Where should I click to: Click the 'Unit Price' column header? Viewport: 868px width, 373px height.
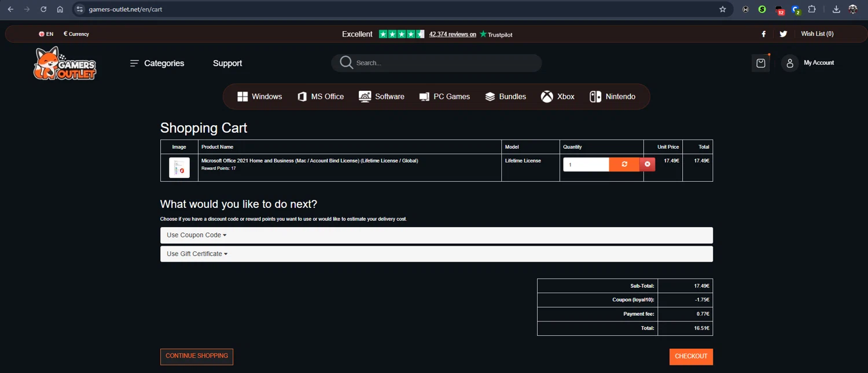pos(668,147)
